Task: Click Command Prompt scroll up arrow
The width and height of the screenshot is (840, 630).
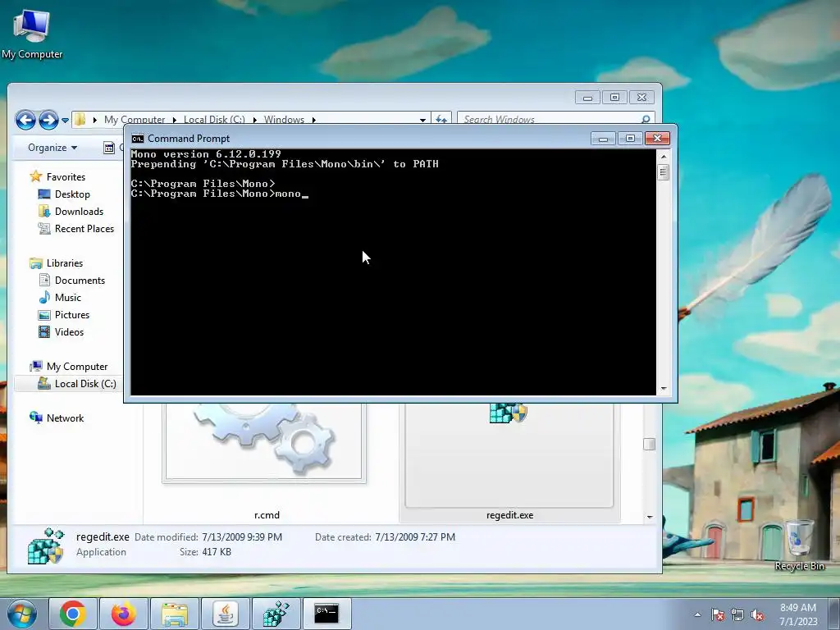Action: pos(663,157)
